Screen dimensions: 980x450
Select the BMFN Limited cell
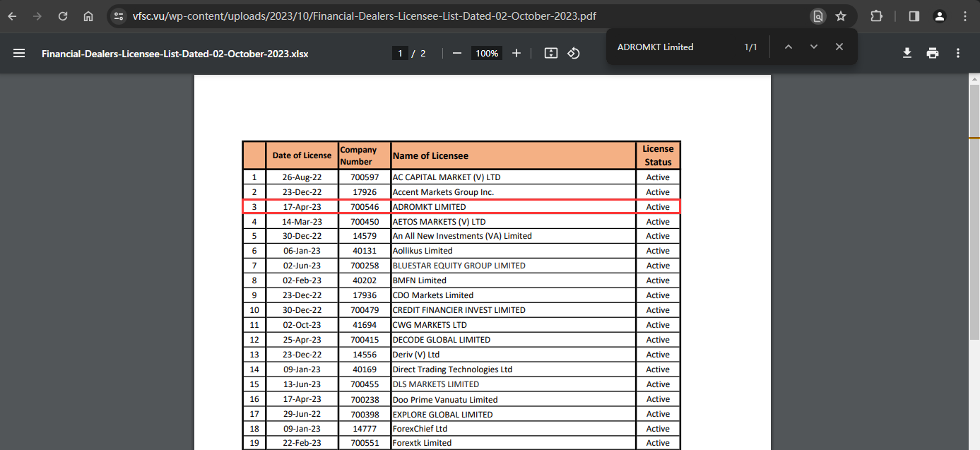tap(514, 280)
